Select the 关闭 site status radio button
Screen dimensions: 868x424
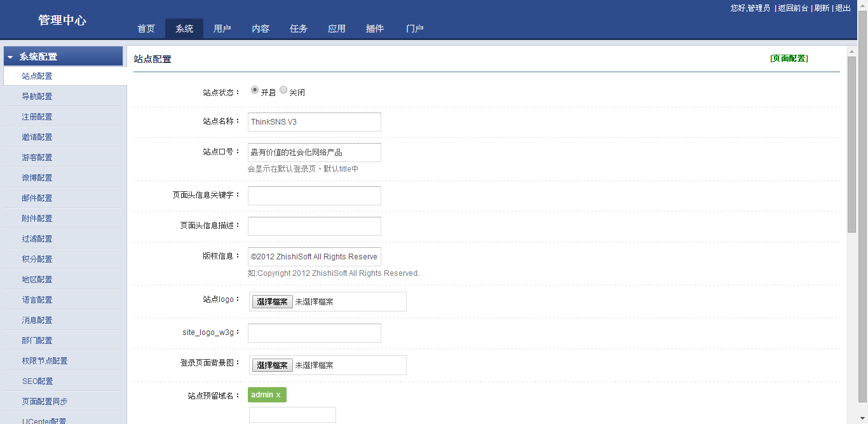click(283, 90)
